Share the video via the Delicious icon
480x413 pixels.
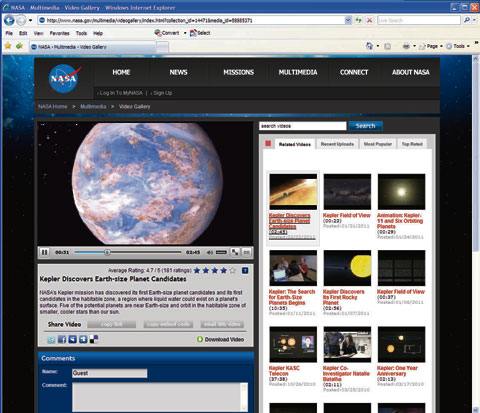tap(94, 339)
